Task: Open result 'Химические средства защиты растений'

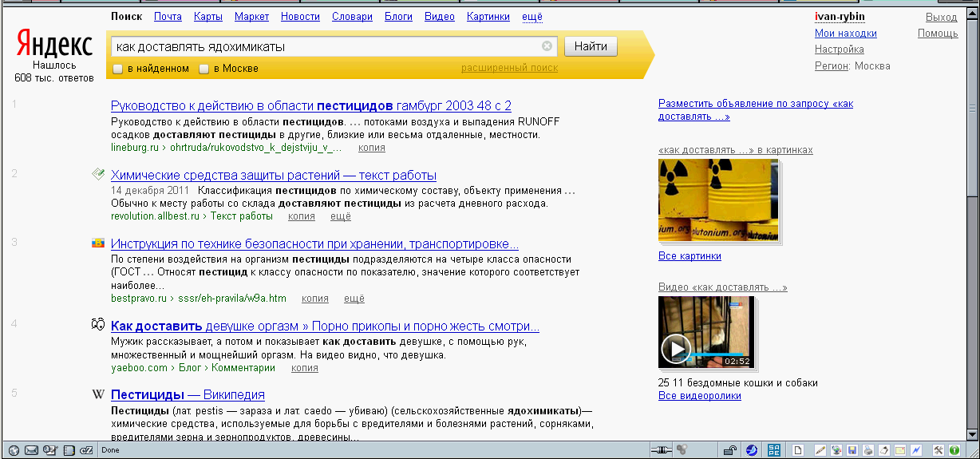Action: [x=274, y=175]
